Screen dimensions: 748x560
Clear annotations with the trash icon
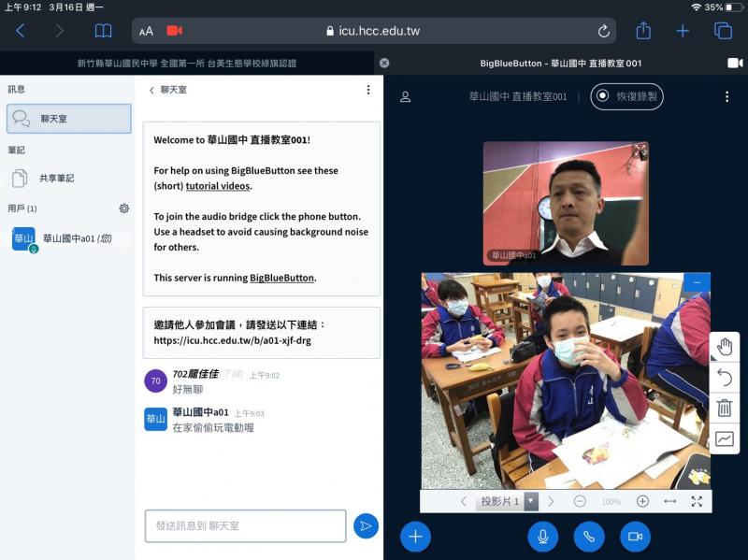click(x=724, y=408)
